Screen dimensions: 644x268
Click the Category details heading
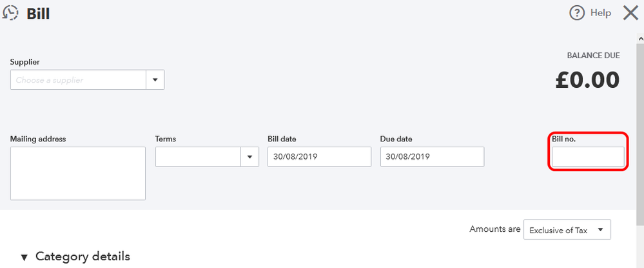coord(83,256)
